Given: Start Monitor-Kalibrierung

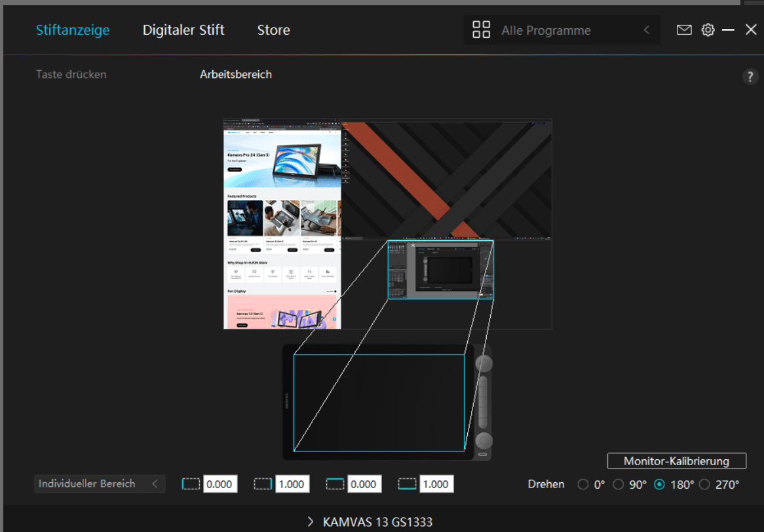Looking at the screenshot, I should (676, 461).
